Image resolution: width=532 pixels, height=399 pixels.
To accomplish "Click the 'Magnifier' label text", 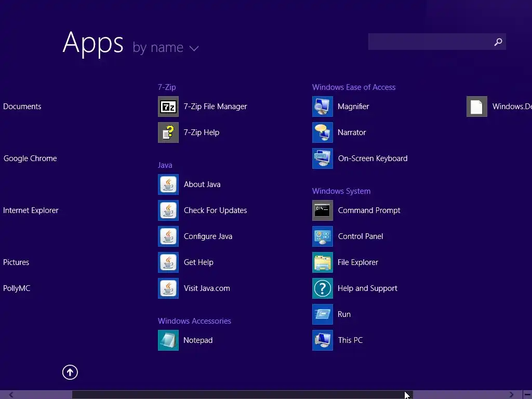I will (x=353, y=107).
